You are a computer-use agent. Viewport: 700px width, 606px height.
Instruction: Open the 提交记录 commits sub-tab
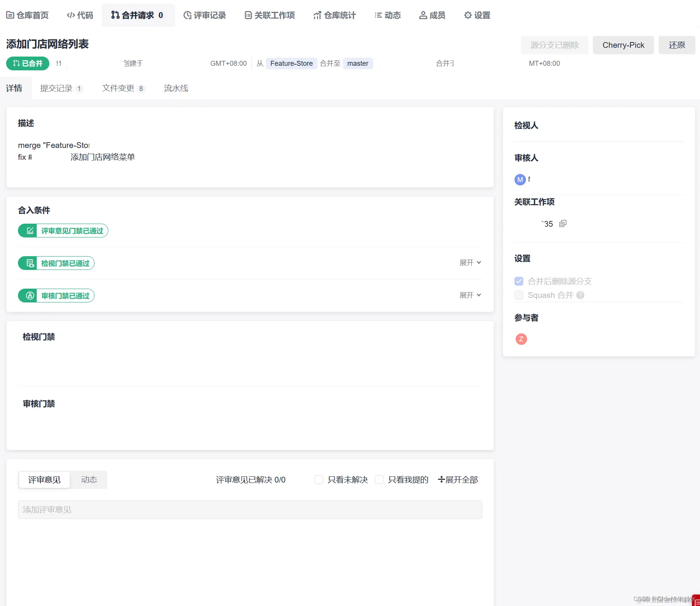click(61, 88)
